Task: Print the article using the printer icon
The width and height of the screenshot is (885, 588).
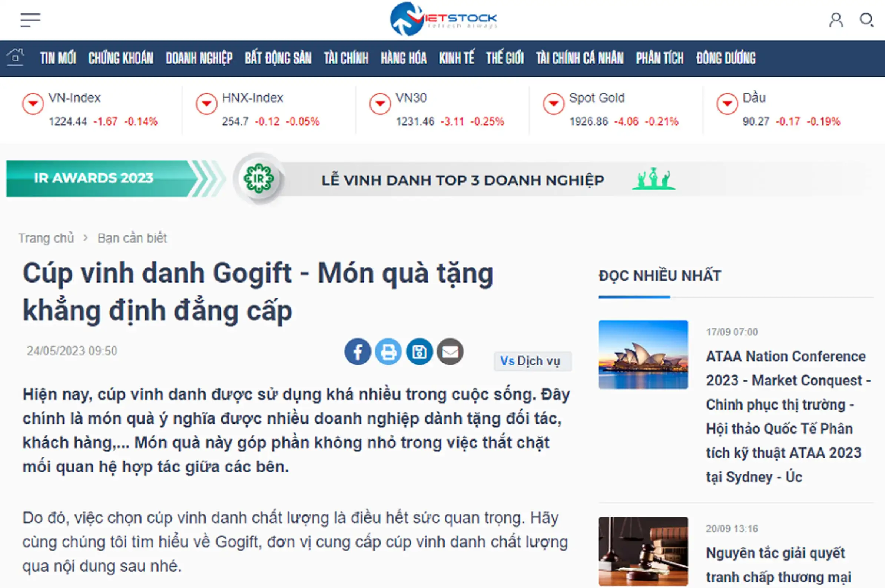Action: pos(389,351)
